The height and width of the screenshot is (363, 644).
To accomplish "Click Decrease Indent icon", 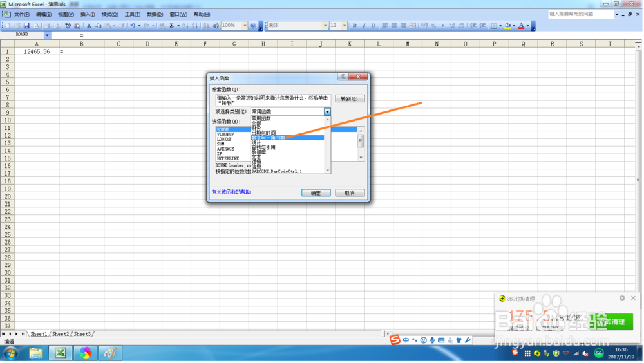I will (473, 26).
